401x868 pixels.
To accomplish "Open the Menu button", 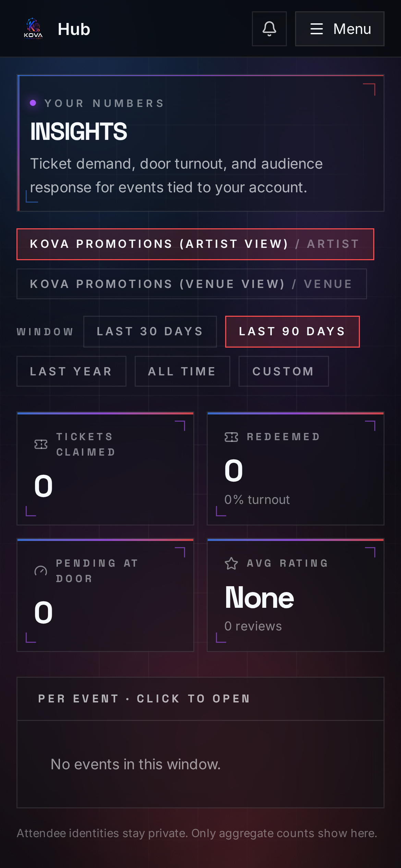I will [x=340, y=29].
